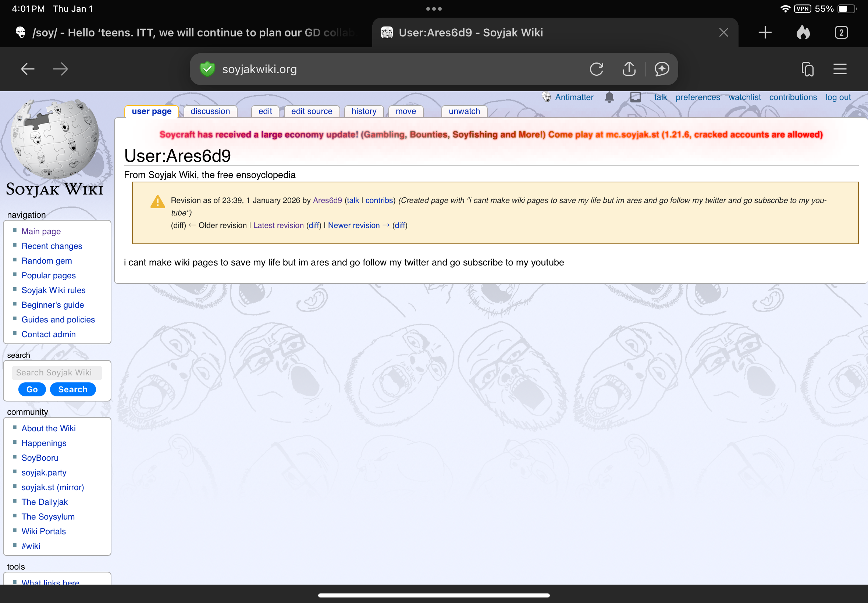
Task: Tap the fire burn-data icon
Action: tap(803, 32)
